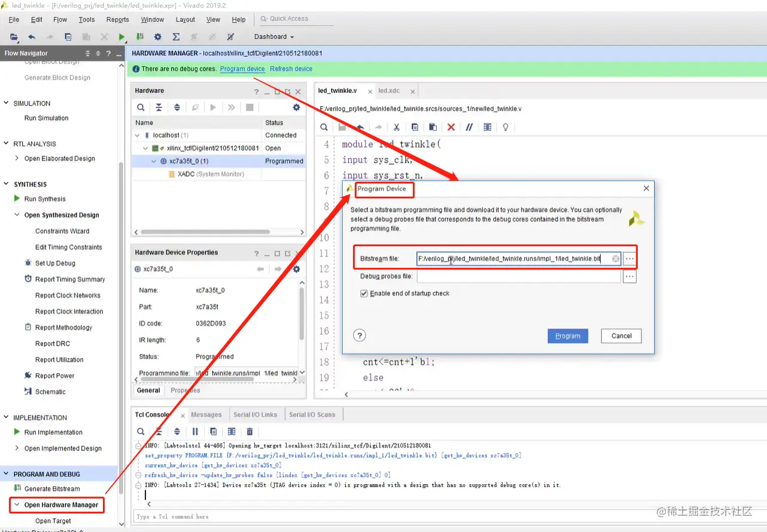
Task: Browse for Debug probes file
Action: tap(629, 277)
